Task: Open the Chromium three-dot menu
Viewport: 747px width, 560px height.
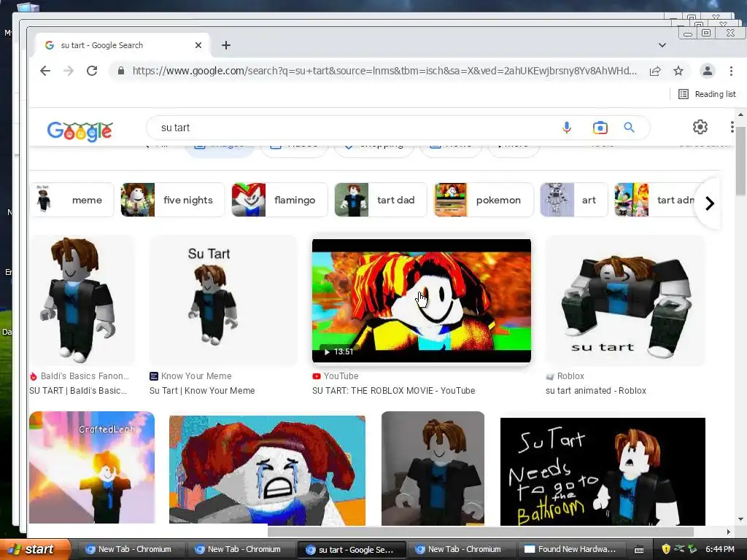Action: click(731, 71)
